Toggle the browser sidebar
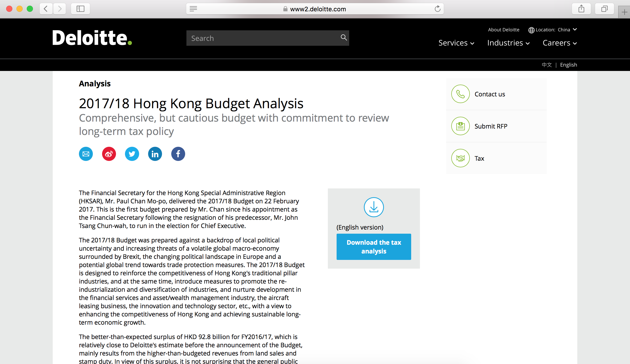The image size is (630, 364). coord(80,8)
